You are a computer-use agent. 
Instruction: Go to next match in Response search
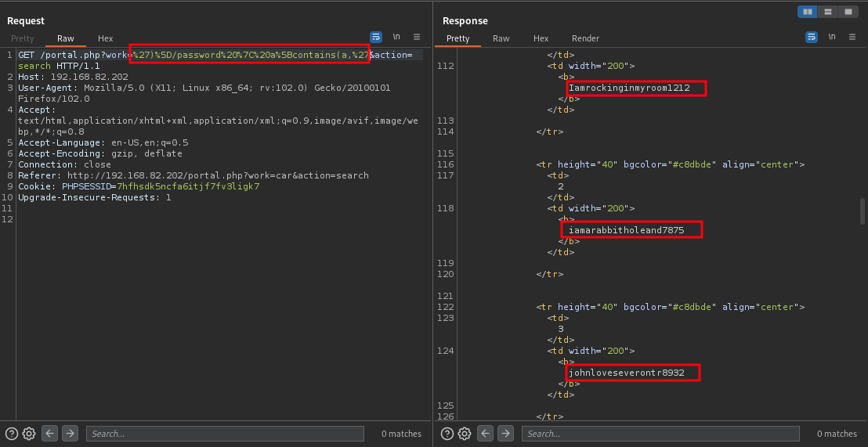(x=505, y=434)
